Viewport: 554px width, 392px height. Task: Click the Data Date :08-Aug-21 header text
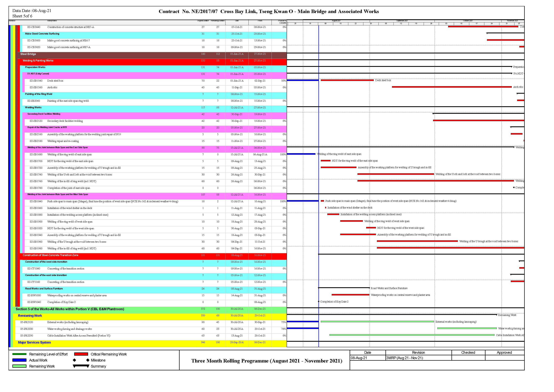coord(32,11)
